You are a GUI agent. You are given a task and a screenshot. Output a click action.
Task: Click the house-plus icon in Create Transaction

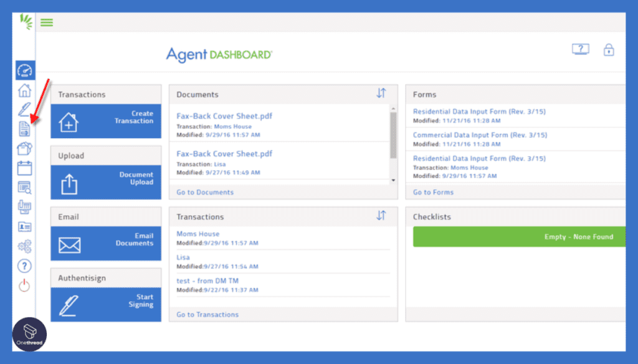[x=69, y=123]
